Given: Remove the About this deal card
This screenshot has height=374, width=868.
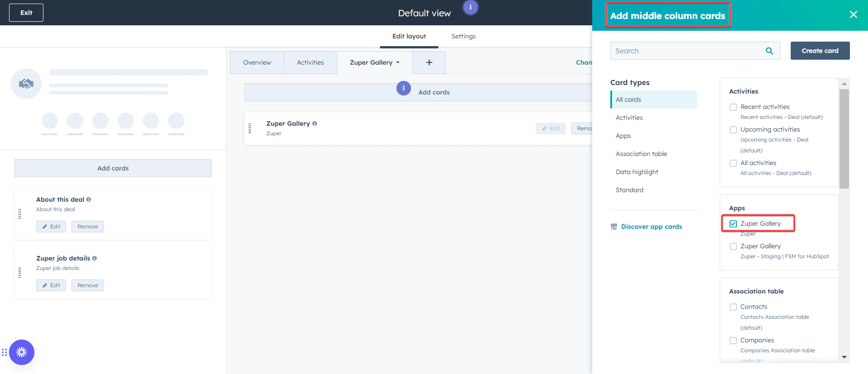Looking at the screenshot, I should (88, 227).
